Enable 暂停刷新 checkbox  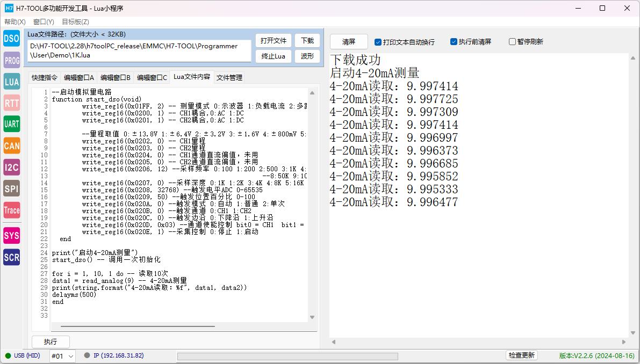[x=512, y=41]
